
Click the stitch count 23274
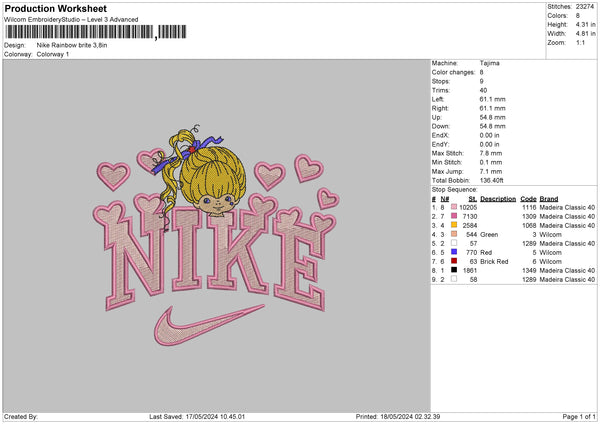(x=585, y=7)
